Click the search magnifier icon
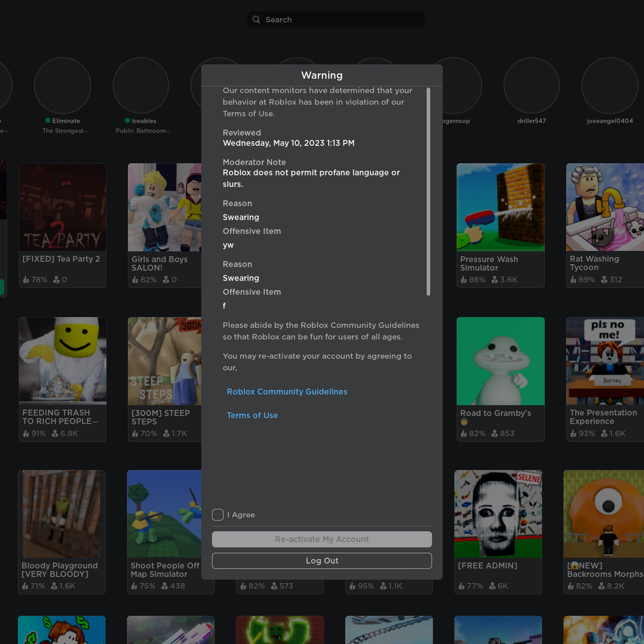Screen dimensions: 644x644 pyautogui.click(x=256, y=20)
